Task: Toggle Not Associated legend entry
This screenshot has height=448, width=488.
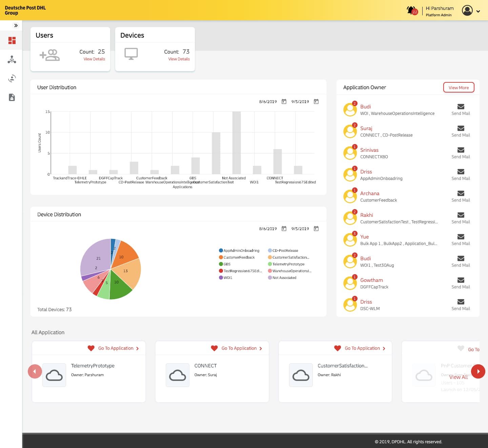Action: 282,278
